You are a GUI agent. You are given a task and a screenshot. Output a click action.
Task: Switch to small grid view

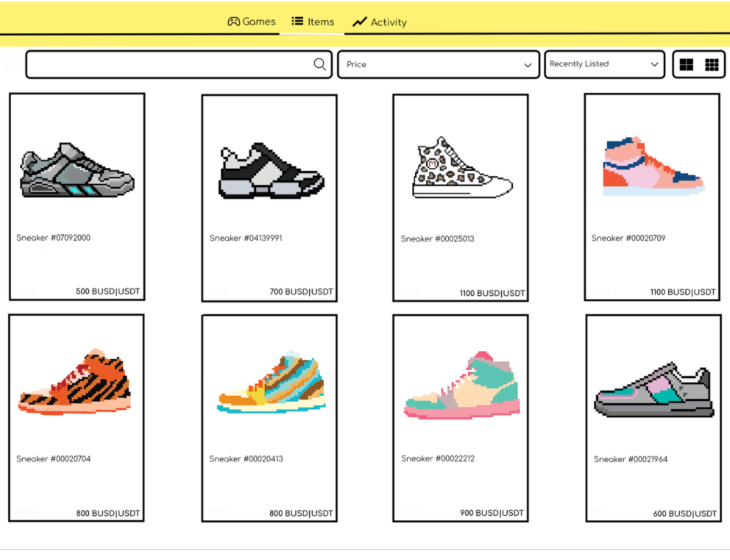712,65
